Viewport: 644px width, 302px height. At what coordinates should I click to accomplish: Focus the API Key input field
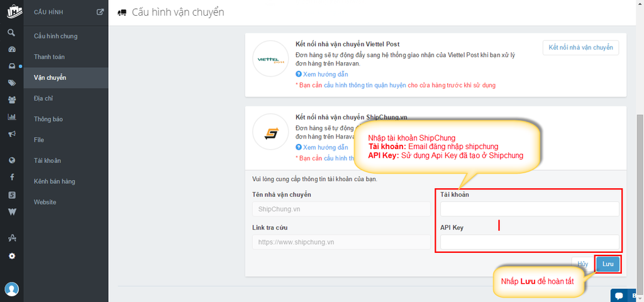pos(530,242)
